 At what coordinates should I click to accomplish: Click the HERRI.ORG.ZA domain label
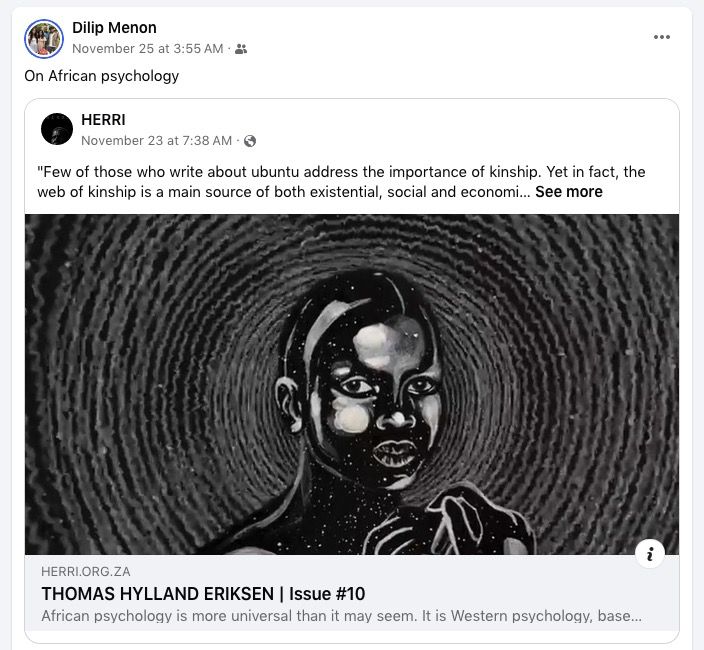tap(86, 571)
